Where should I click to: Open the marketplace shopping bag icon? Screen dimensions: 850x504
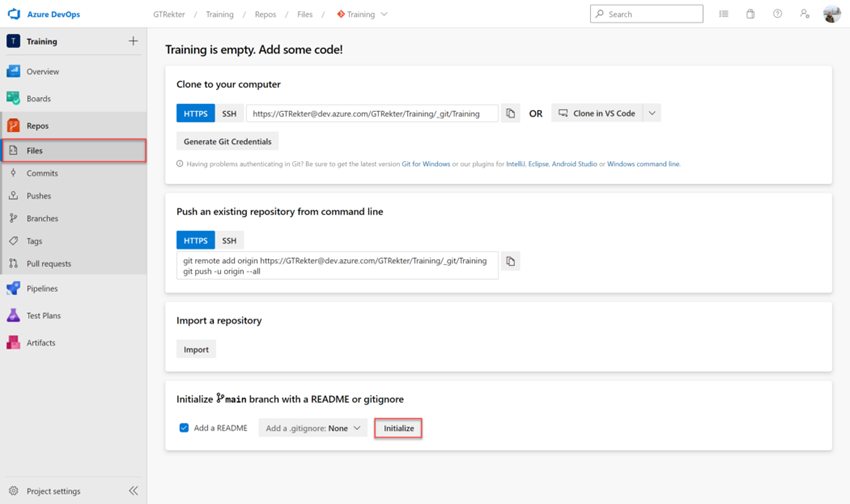pyautogui.click(x=750, y=14)
